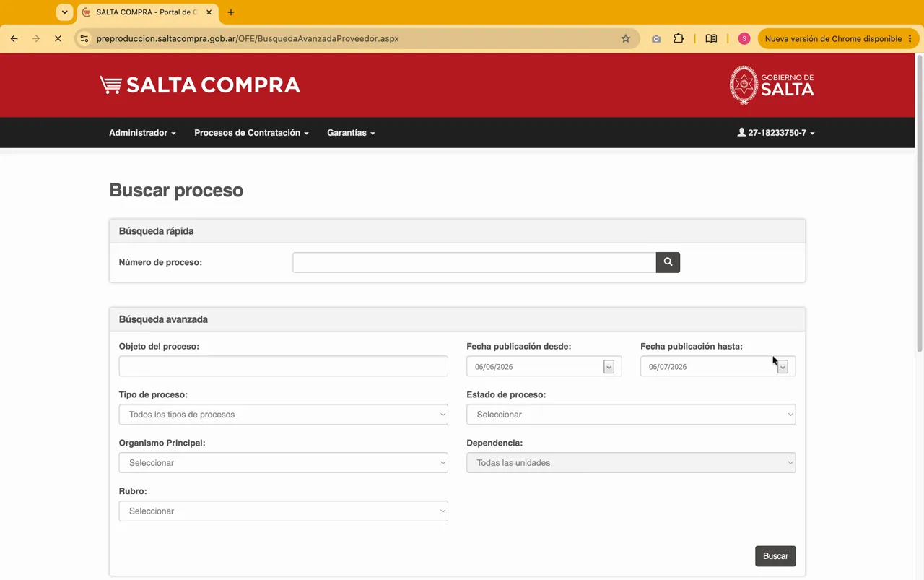Expand the Estado de proceso dropdown

click(631, 415)
